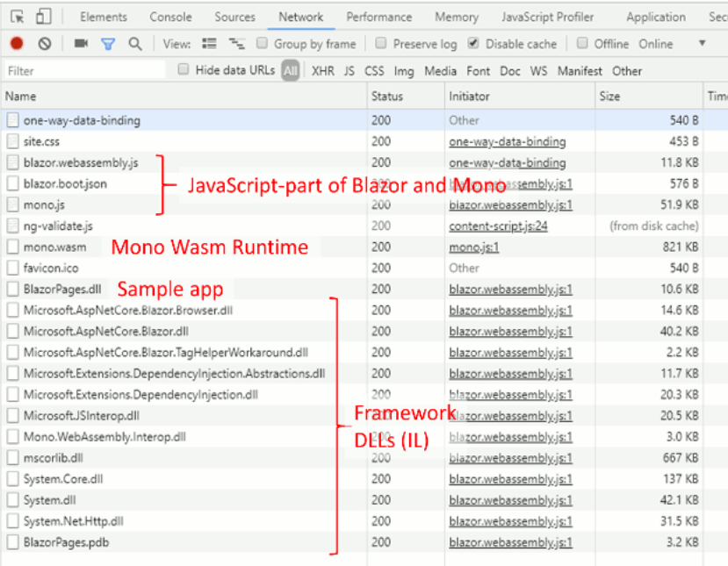Open search magnifier icon
728x566 pixels.
coord(135,44)
